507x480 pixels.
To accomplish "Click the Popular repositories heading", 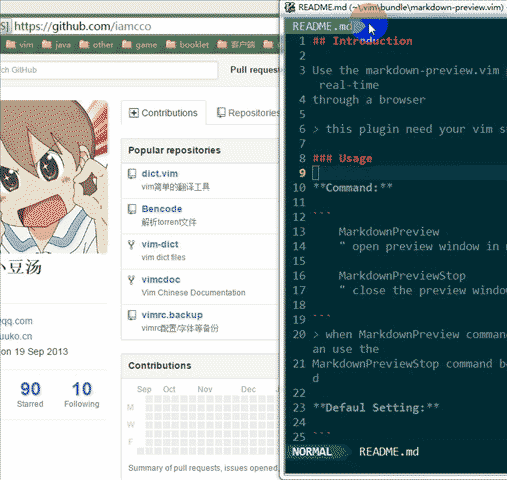I will click(174, 150).
